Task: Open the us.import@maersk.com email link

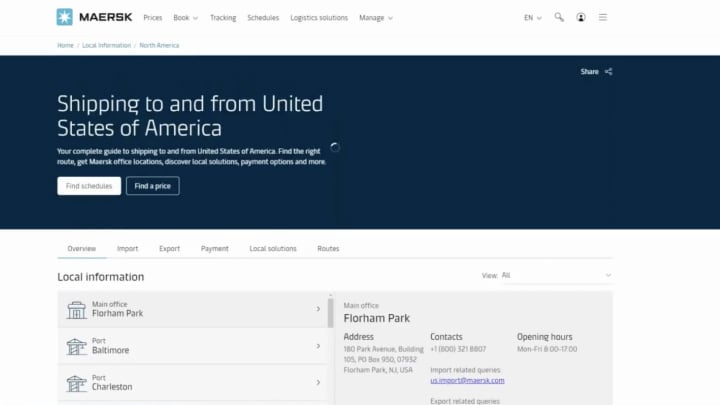Action: tap(467, 380)
